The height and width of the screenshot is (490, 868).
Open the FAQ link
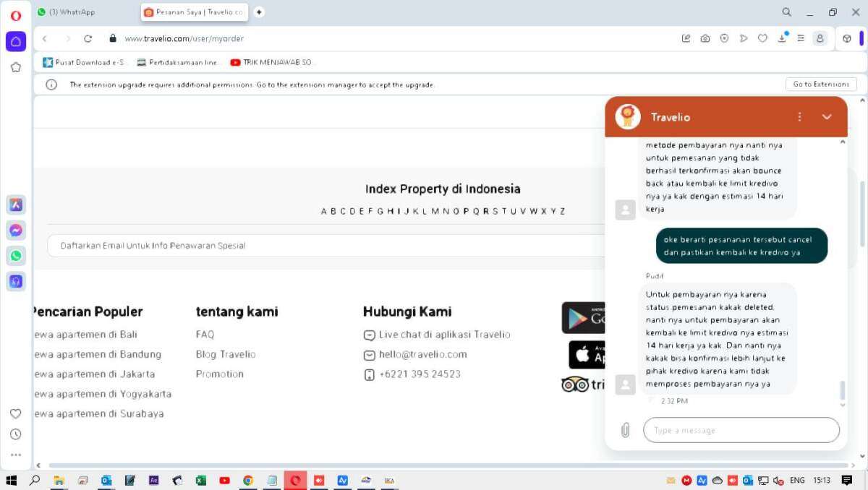pyautogui.click(x=205, y=335)
